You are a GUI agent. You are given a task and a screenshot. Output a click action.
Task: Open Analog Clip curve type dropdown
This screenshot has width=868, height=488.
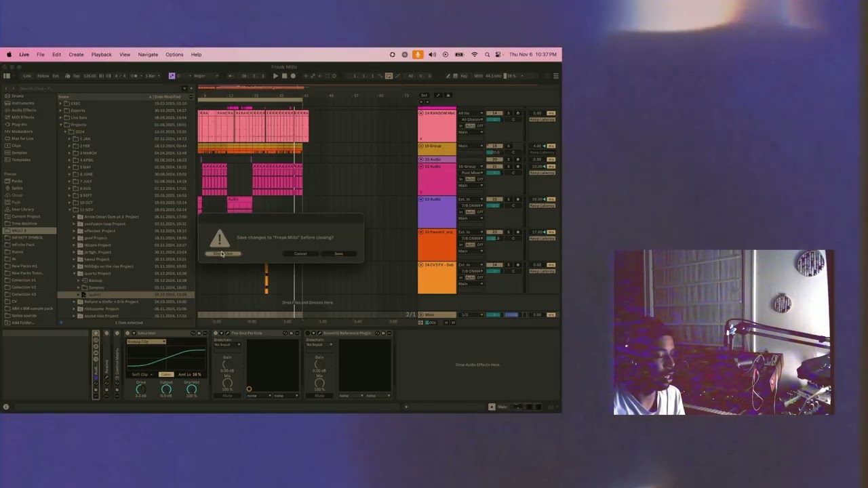tap(146, 342)
